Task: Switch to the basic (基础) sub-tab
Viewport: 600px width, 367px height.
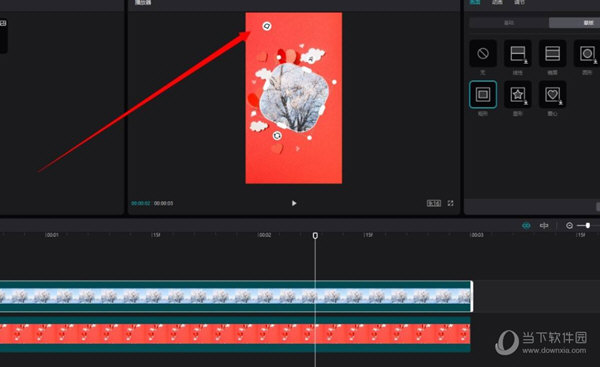Action: 509,23
